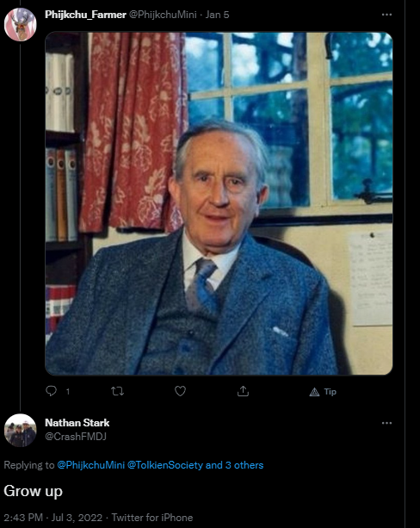Open the Jan 5 tweet date link

coord(218,15)
